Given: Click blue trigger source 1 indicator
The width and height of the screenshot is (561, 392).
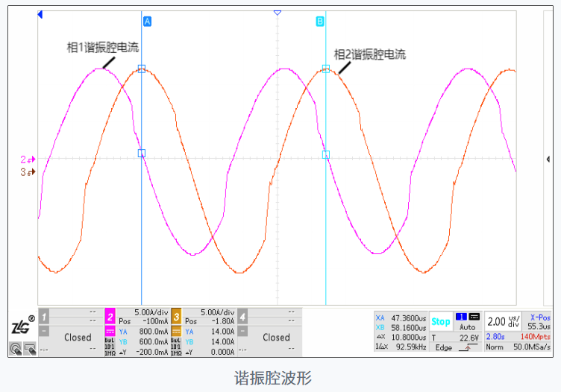Looking at the screenshot, I should tap(461, 317).
